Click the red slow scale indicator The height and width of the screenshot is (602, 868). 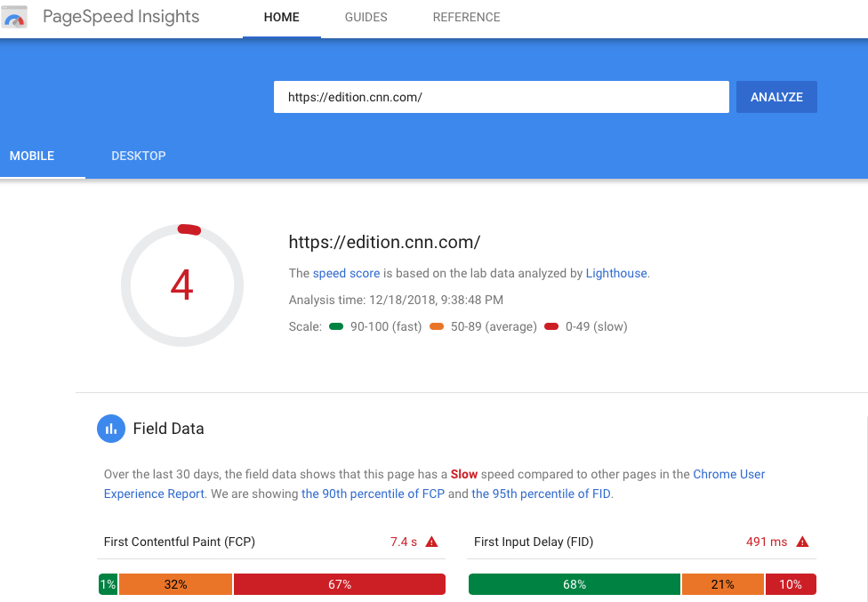coord(551,326)
